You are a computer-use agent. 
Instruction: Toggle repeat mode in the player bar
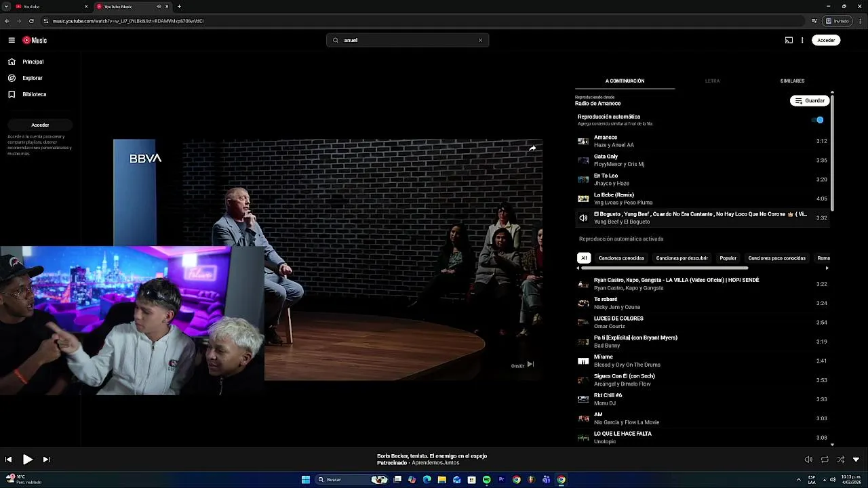click(825, 460)
